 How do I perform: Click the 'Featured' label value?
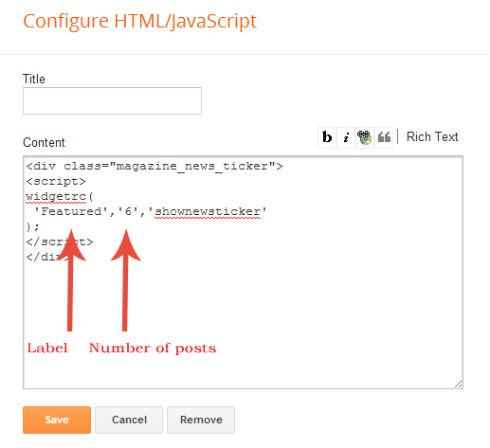(71, 211)
